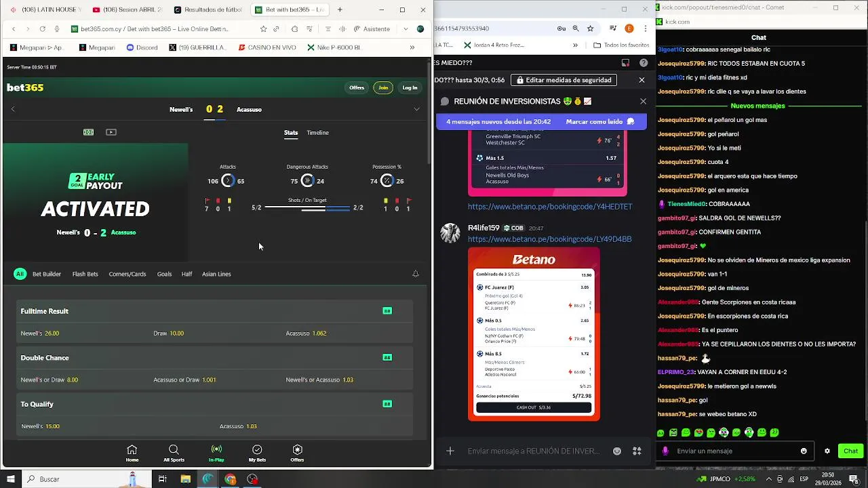
Task: Select Acassuso 1.062 fulltime odds
Action: (x=307, y=333)
